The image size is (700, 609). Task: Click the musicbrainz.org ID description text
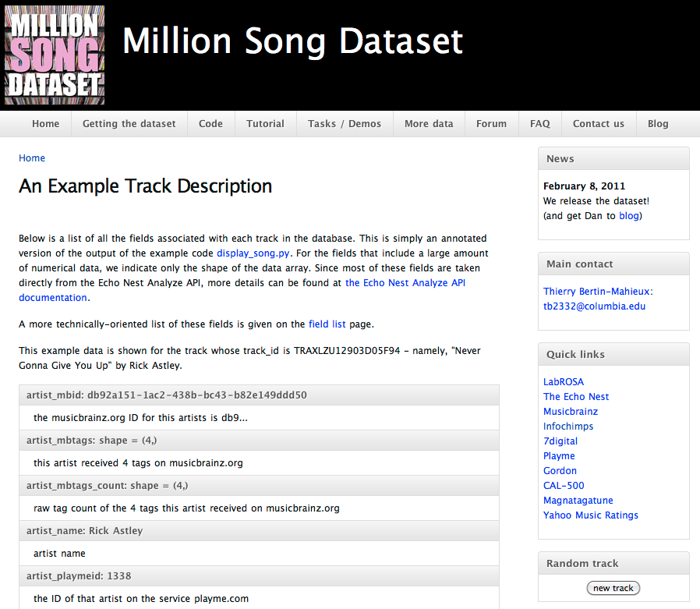point(140,417)
